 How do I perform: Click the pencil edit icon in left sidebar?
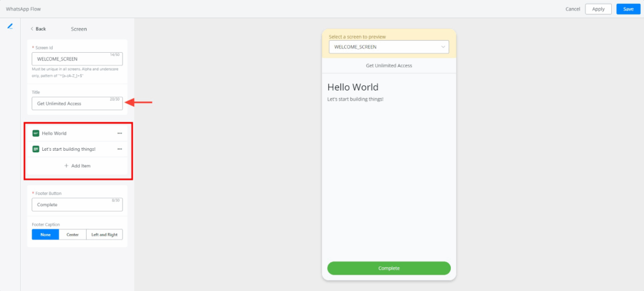pos(10,26)
